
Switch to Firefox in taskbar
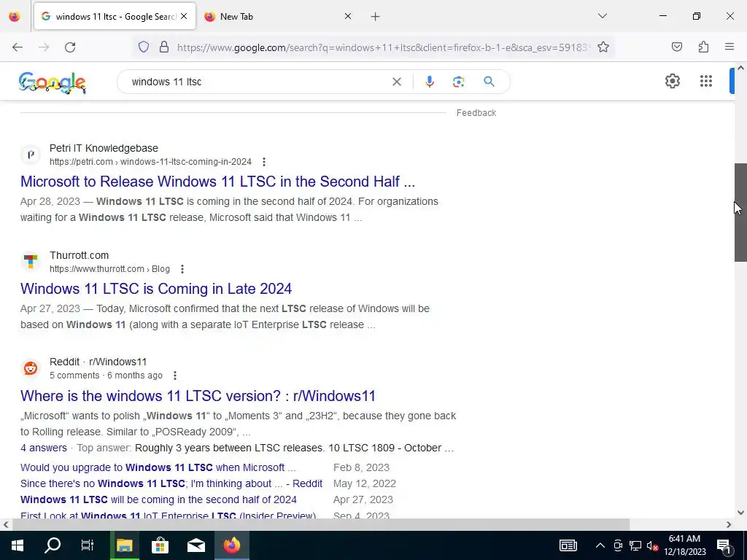coord(232,545)
